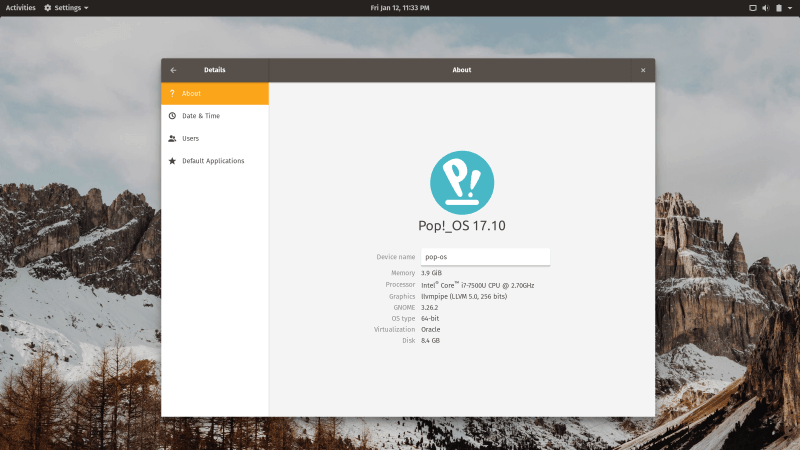Click the question mark icon beside About
This screenshot has height=450, width=800.
click(x=172, y=93)
